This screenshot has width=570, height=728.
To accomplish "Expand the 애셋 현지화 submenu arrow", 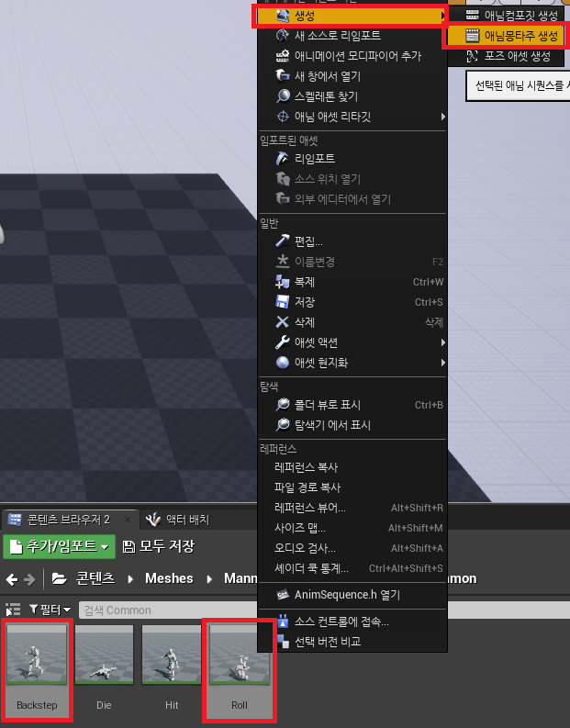I will coord(443,362).
